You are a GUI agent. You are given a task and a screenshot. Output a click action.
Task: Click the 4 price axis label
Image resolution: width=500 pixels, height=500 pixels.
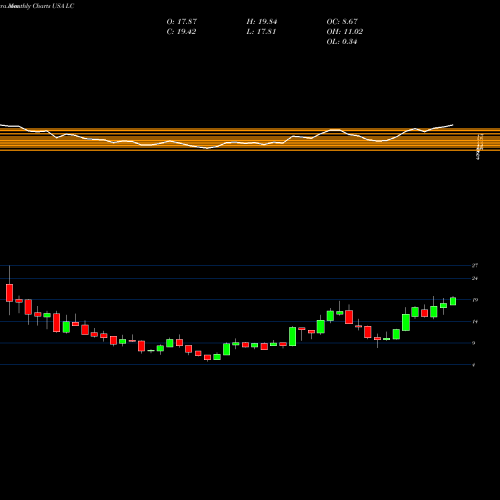[x=474, y=365]
